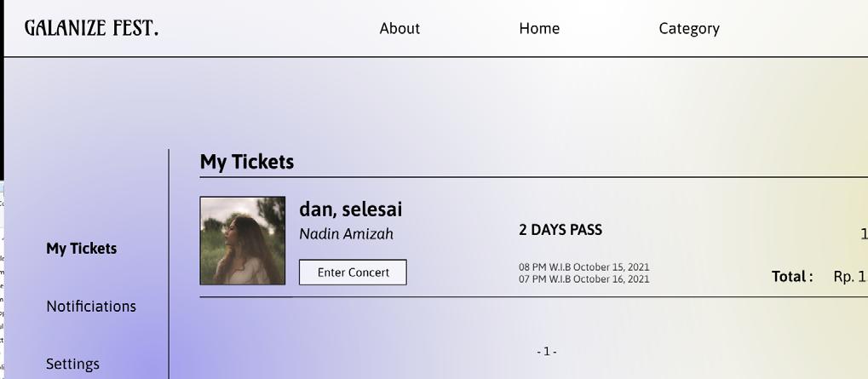Viewport: 868px width, 379px height.
Task: Select My Tickets in the sidebar
Action: point(82,249)
